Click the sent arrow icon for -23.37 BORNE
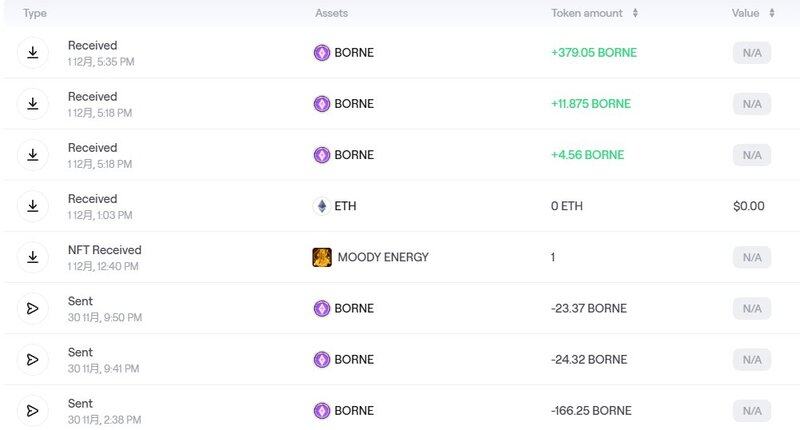 (x=32, y=308)
